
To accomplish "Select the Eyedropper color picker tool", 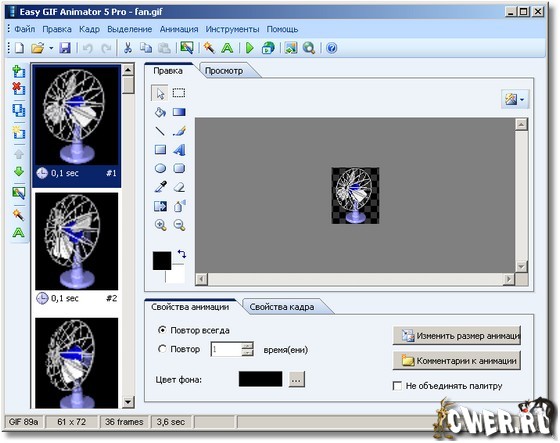I will (x=160, y=187).
